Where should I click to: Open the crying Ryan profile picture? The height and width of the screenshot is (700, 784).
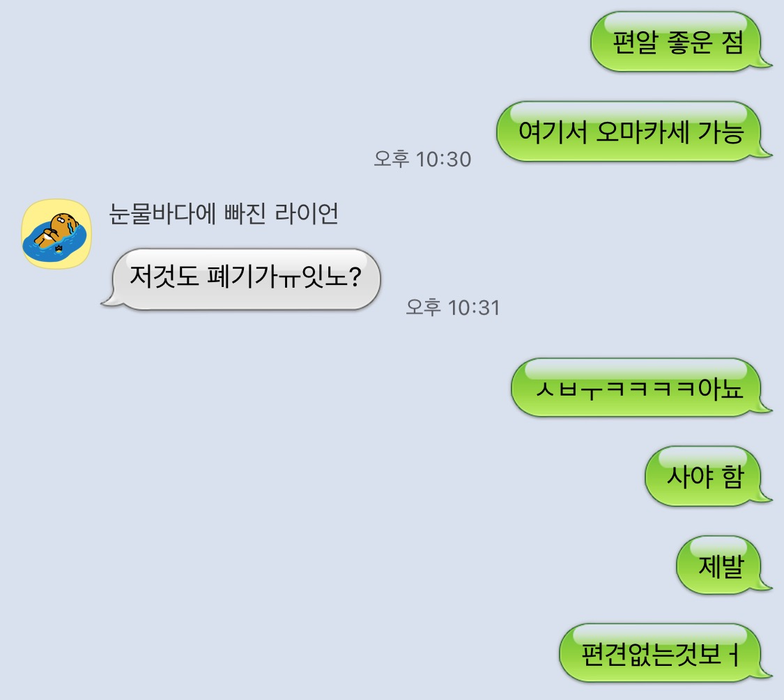(x=56, y=234)
